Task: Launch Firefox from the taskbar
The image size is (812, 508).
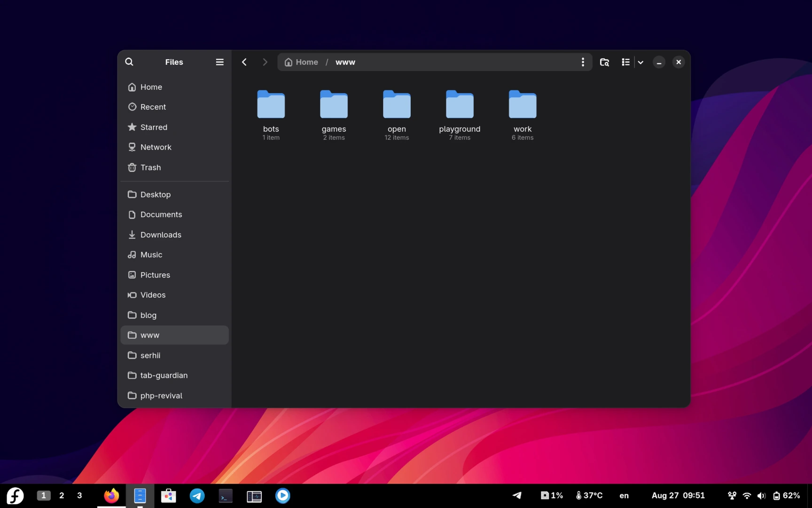Action: pos(111,495)
